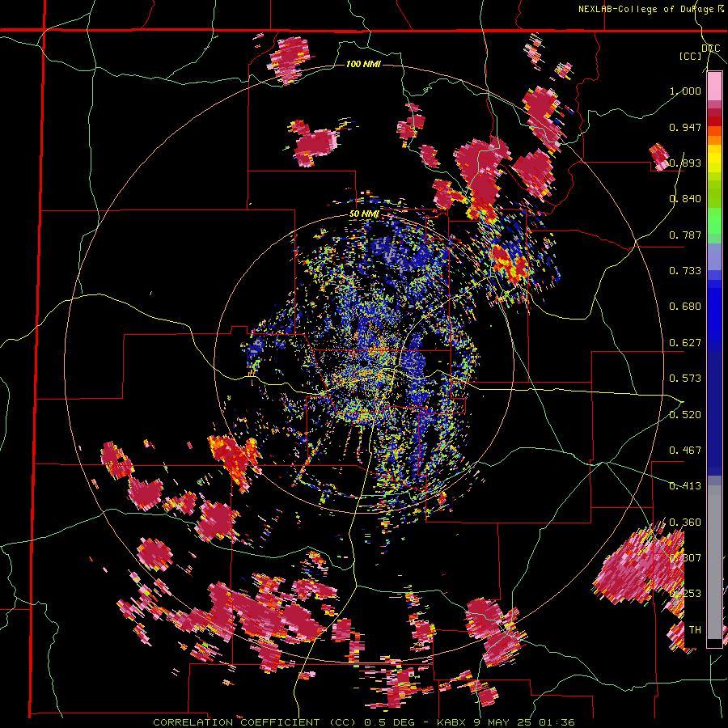Click the 1.000 legend value
Image resolution: width=728 pixels, height=728 pixels.
(x=685, y=91)
